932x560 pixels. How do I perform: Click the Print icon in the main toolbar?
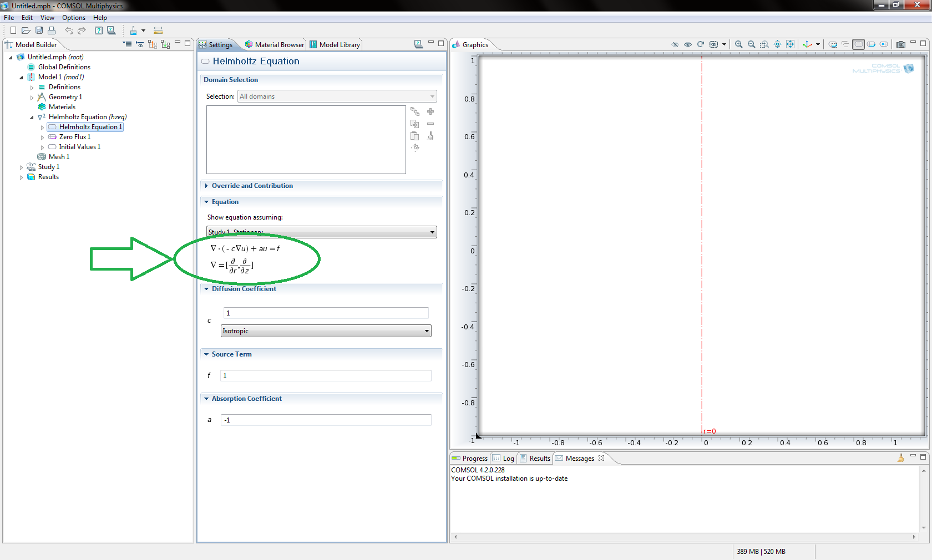52,30
